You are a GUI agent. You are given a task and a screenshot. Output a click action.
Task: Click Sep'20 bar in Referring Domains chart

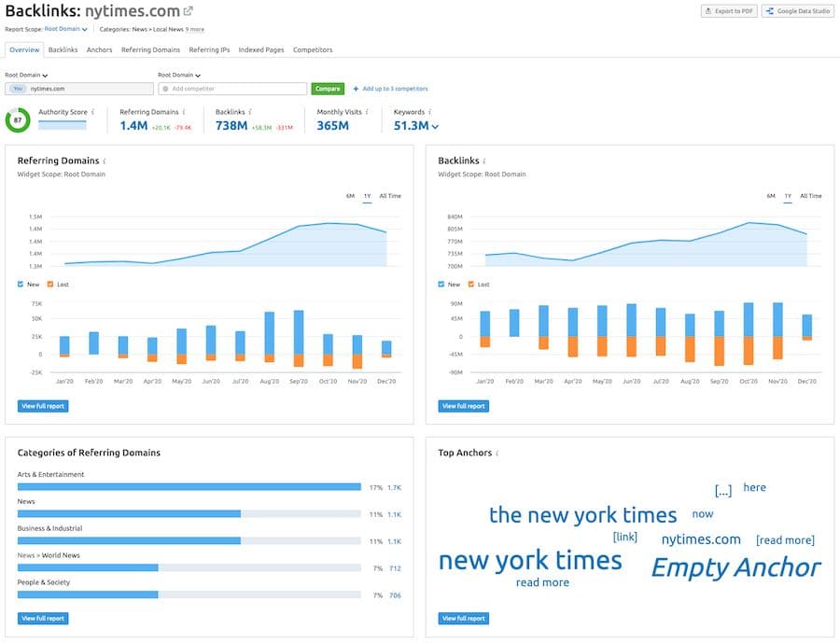(x=299, y=339)
